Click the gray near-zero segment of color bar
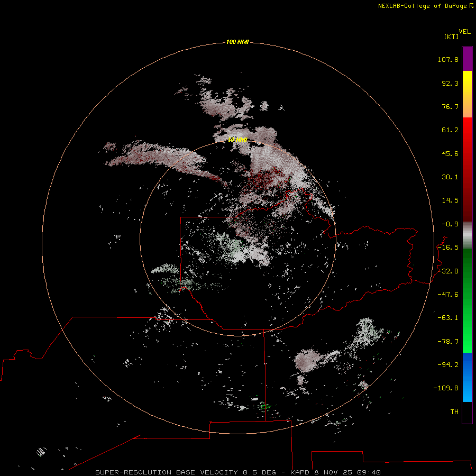This screenshot has height=476, width=476. [467, 235]
